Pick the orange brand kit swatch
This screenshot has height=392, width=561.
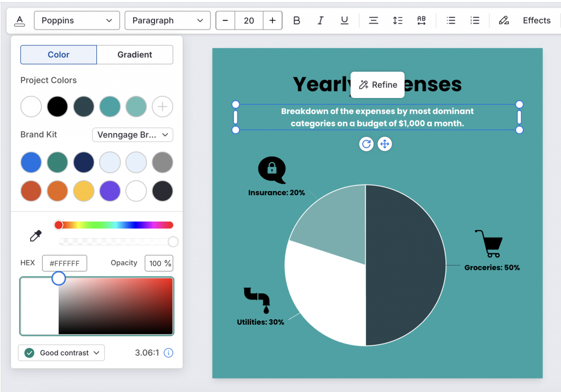[x=57, y=191]
